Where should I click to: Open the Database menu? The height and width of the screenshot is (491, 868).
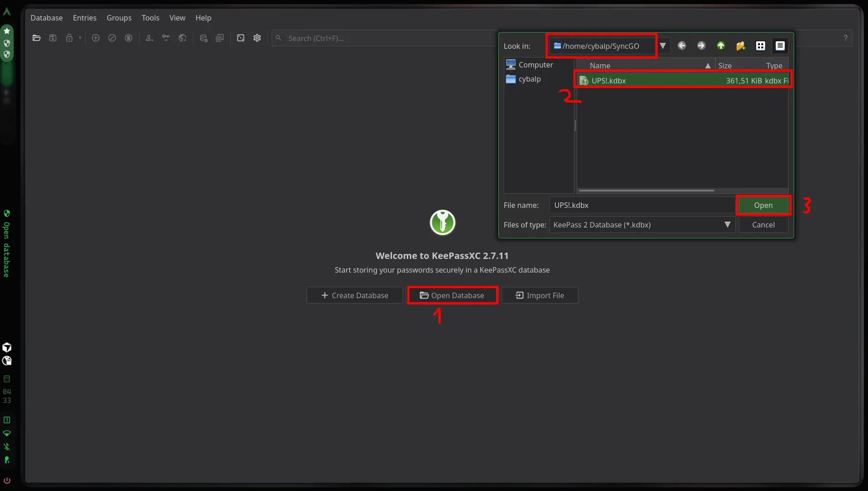point(46,18)
